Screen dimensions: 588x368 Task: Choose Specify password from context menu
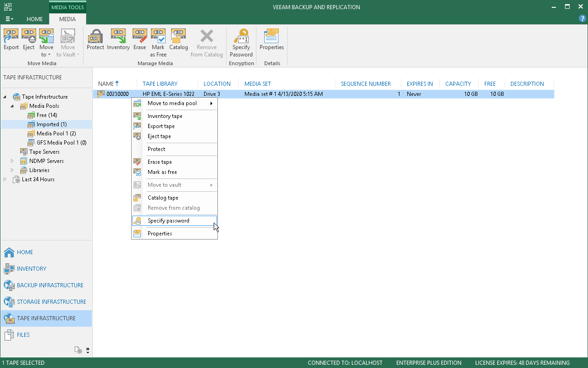click(174, 221)
